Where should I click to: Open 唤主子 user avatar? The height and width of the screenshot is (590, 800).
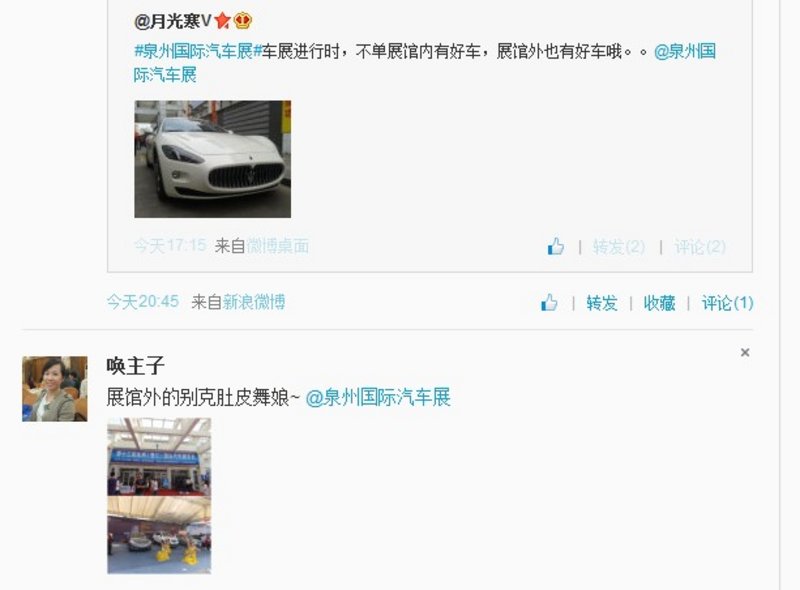coord(55,389)
